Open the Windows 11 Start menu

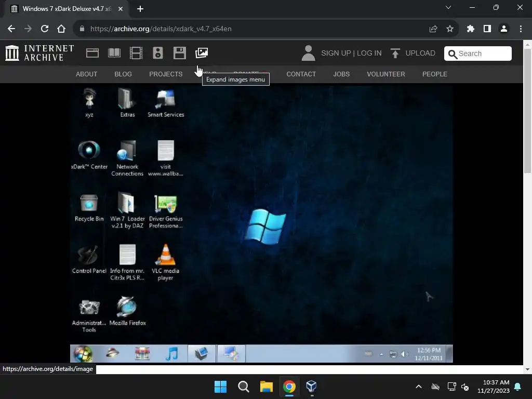(x=220, y=387)
